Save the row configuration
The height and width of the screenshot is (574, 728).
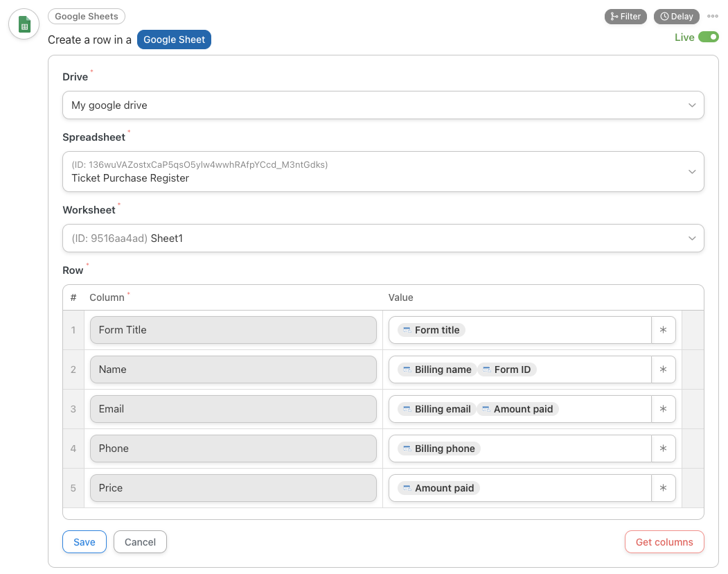[x=85, y=542]
